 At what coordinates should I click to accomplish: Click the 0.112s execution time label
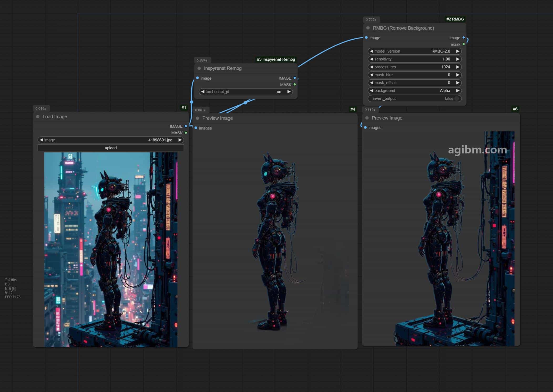(370, 110)
